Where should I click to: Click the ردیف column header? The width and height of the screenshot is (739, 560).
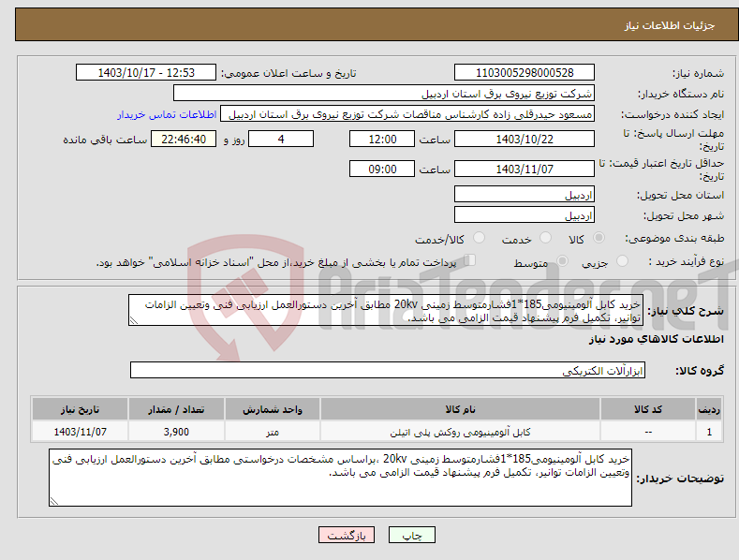click(709, 409)
